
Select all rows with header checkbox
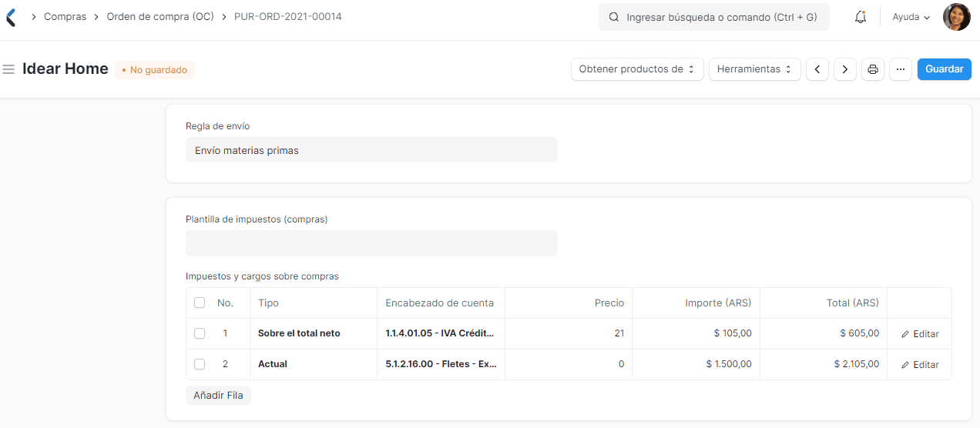point(200,303)
